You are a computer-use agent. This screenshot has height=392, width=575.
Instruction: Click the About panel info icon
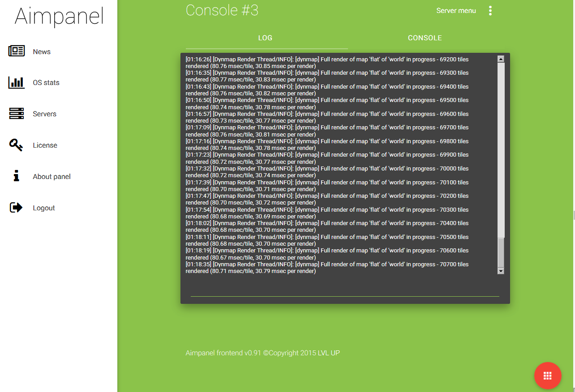(x=17, y=176)
